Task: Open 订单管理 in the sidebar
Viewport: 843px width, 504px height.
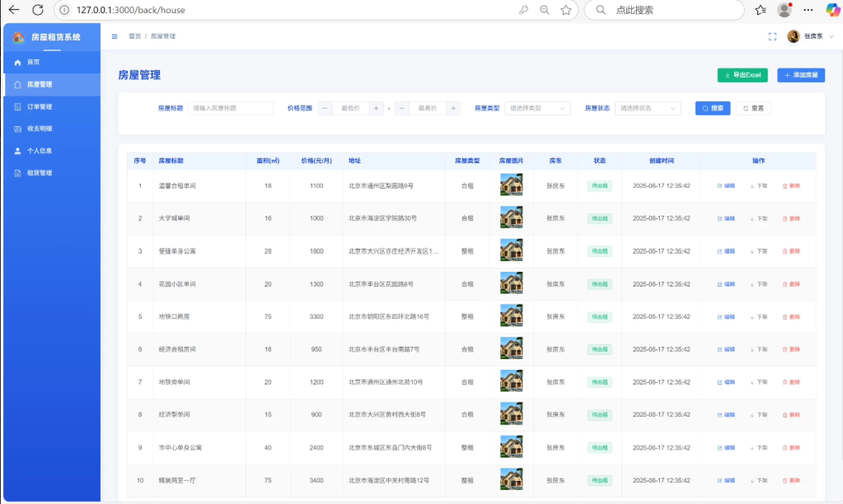Action: 52,107
